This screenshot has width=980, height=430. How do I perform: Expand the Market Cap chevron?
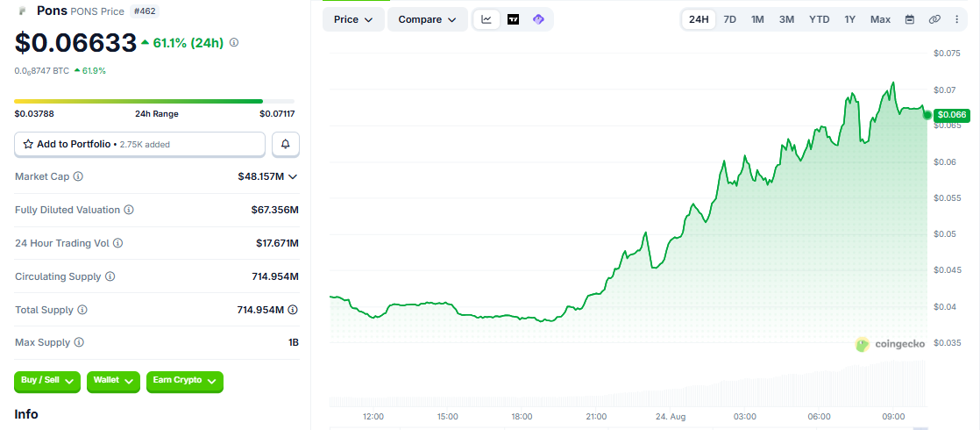click(x=292, y=176)
